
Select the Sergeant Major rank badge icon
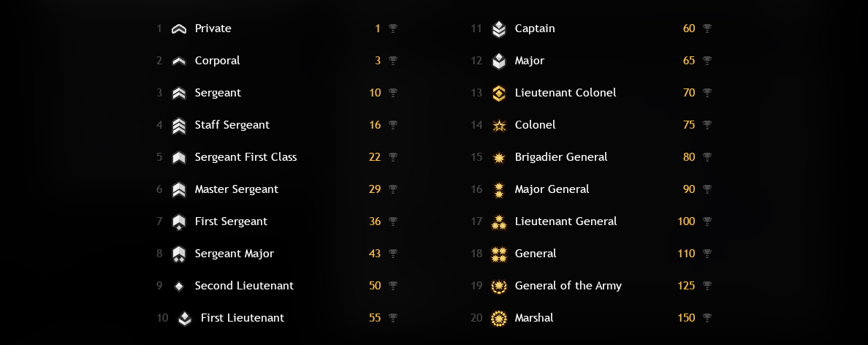(x=179, y=254)
